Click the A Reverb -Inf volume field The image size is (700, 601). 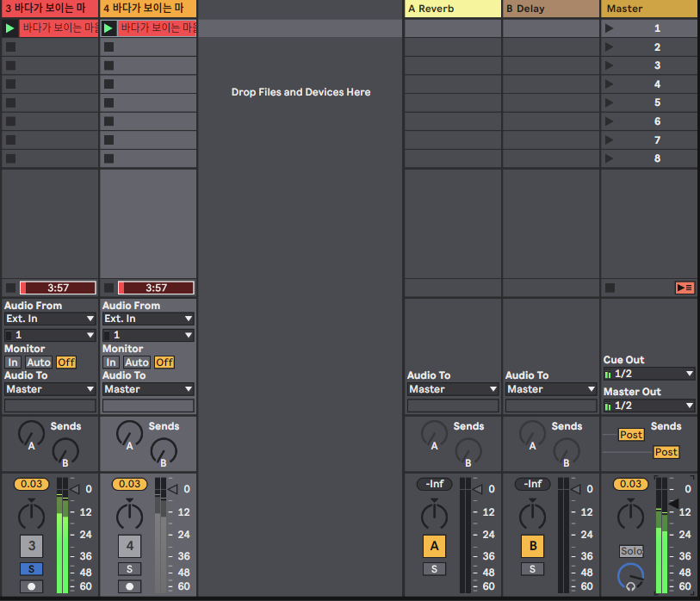434,484
